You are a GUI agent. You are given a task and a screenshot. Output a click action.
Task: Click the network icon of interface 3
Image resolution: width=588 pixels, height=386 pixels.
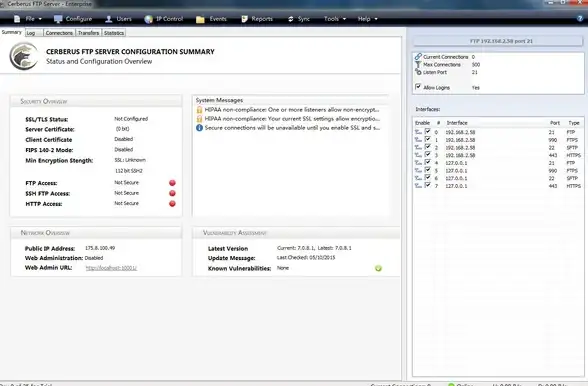click(x=418, y=155)
